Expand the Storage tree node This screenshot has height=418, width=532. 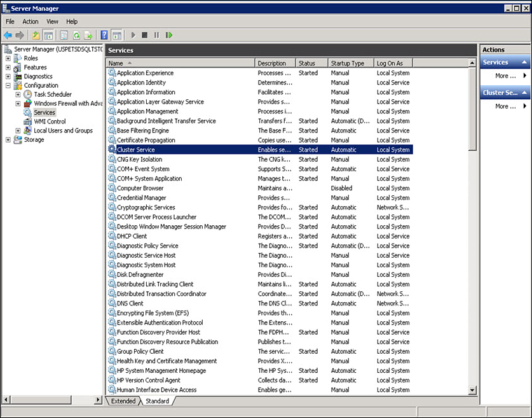[8, 140]
